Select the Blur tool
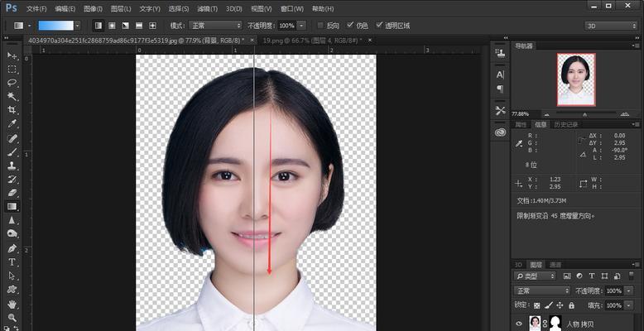The width and height of the screenshot is (644, 331). pos(12,220)
